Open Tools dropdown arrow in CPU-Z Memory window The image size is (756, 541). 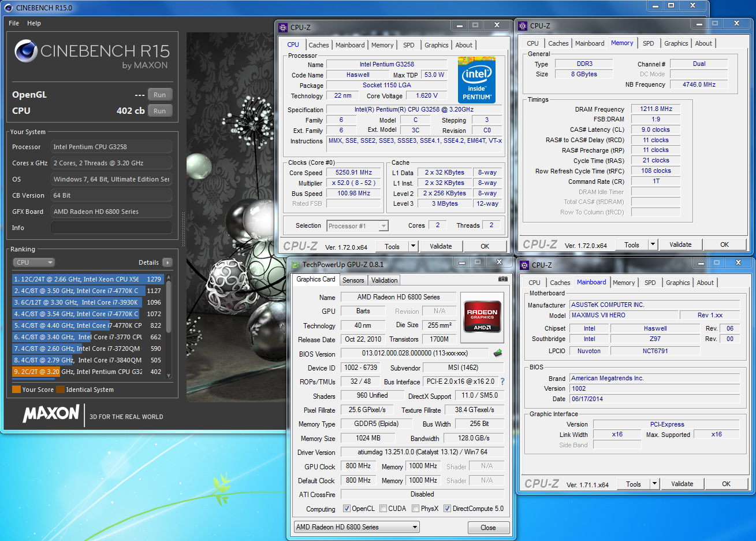pos(653,244)
